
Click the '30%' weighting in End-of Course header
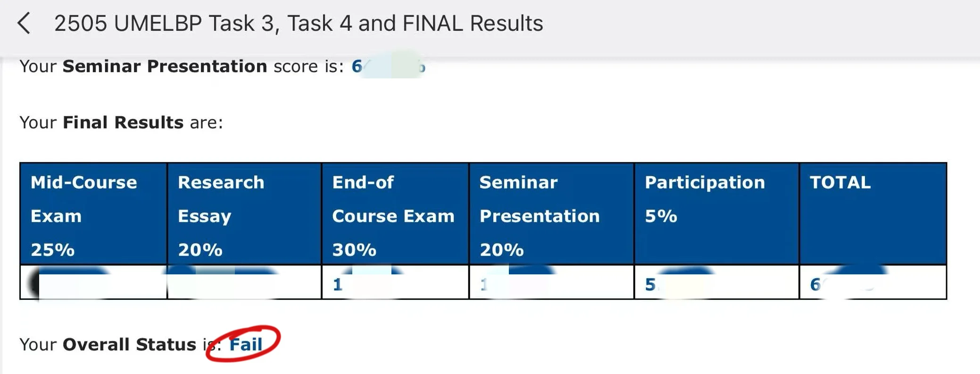354,250
